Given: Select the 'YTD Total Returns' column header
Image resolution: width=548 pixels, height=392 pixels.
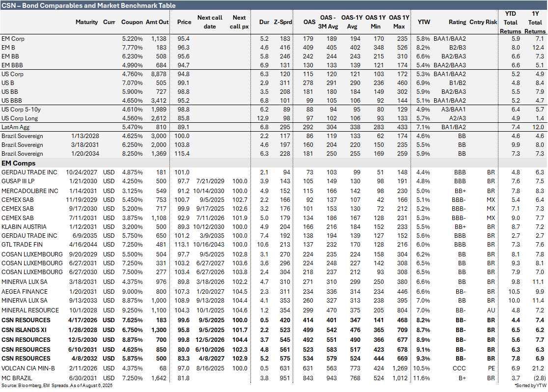Looking at the screenshot, I should point(510,23).
